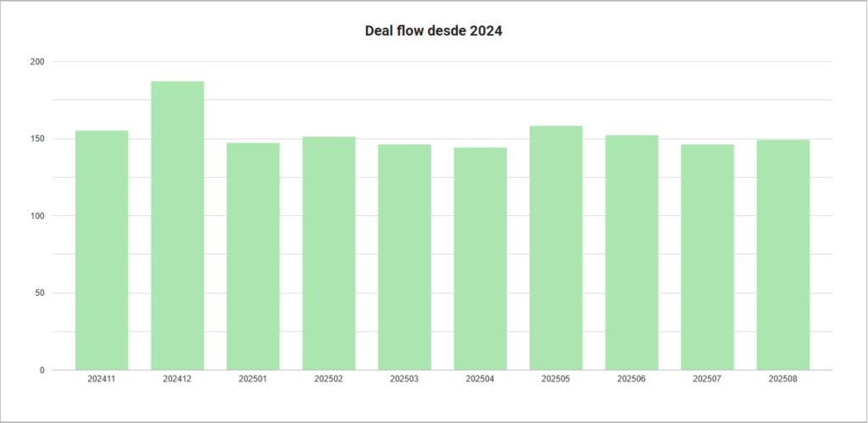The width and height of the screenshot is (868, 423).
Task: Select the 202504 bar
Action: click(481, 259)
